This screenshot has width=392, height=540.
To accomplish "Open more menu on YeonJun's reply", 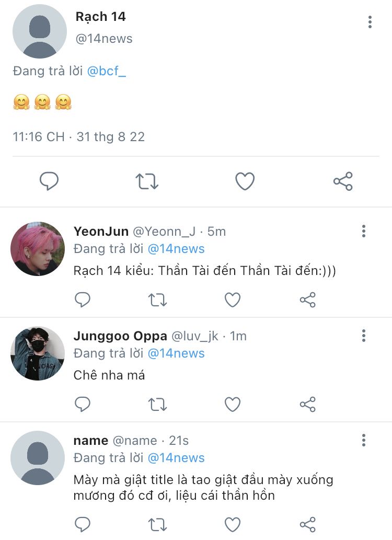I will click(363, 231).
